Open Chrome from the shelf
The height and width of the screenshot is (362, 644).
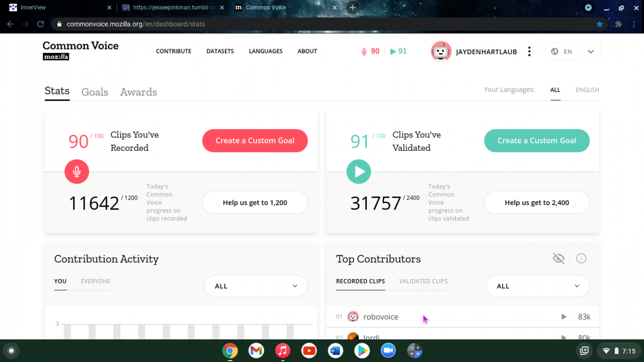click(230, 351)
